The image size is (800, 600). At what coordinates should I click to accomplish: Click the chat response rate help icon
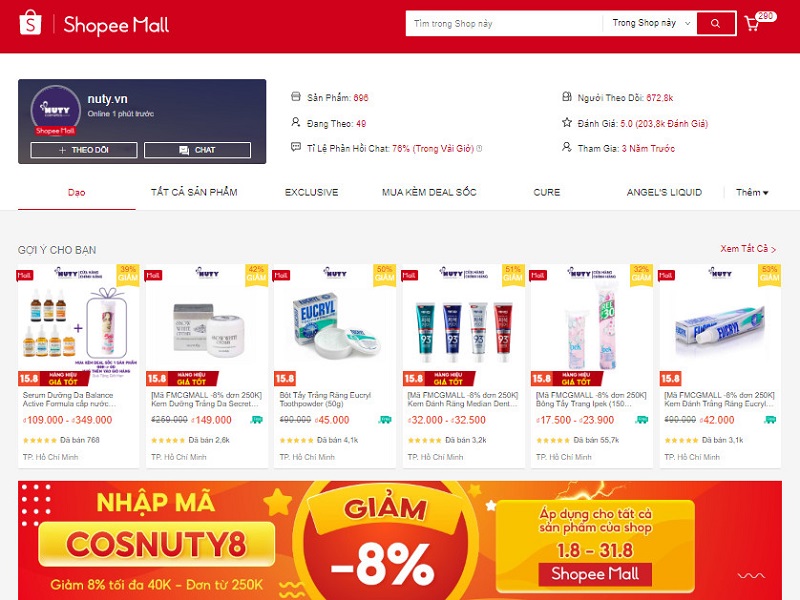coord(479,148)
